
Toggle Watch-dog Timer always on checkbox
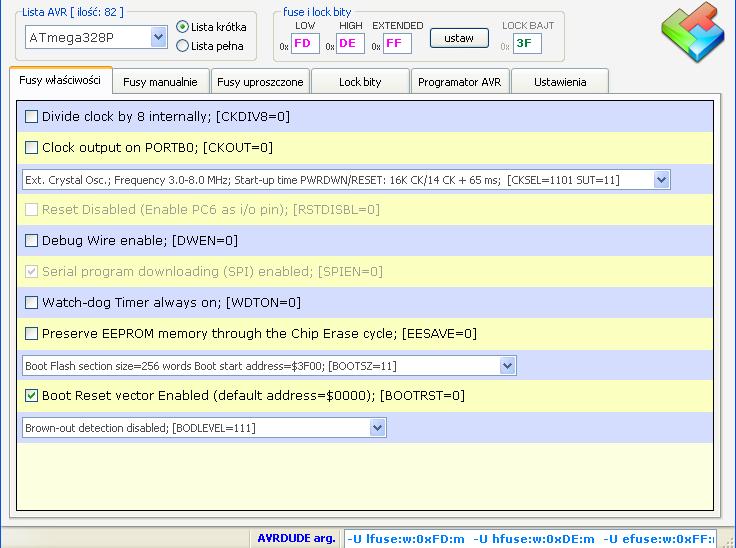[x=31, y=302]
